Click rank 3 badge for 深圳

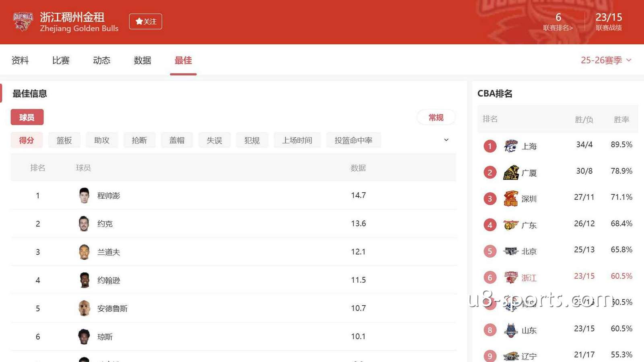pos(490,198)
